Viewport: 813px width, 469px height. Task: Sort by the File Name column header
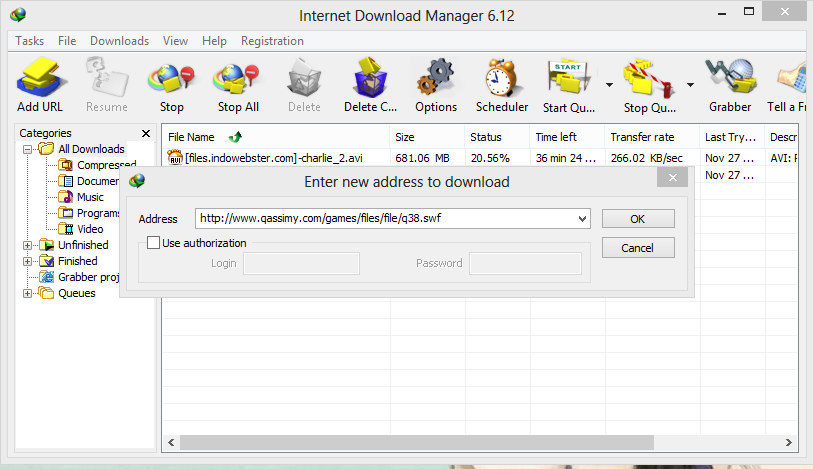(x=276, y=137)
